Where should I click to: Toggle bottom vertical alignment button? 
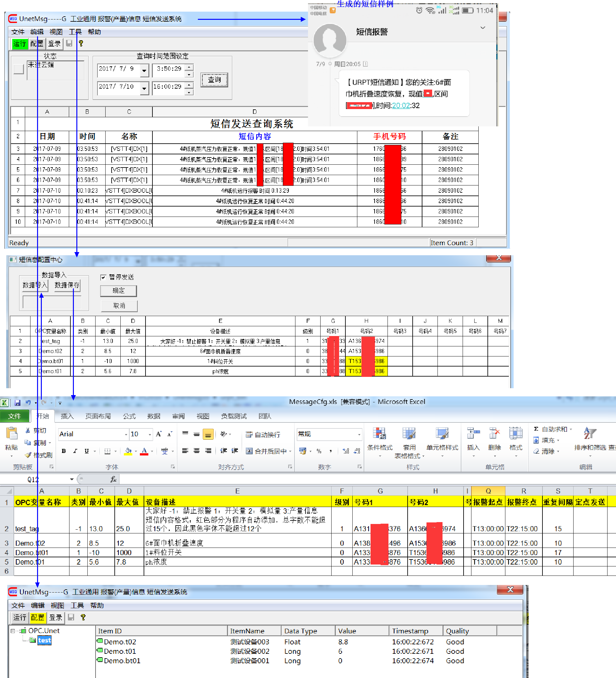pos(208,435)
